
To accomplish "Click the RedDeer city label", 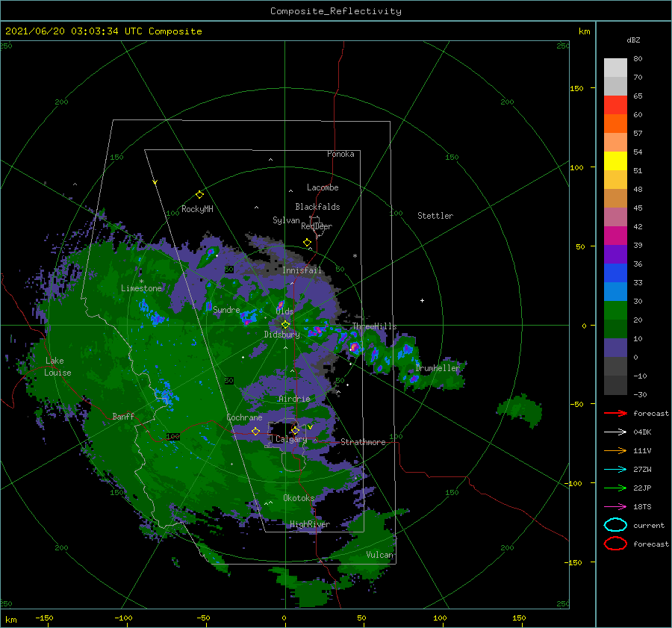I will pyautogui.click(x=317, y=226).
